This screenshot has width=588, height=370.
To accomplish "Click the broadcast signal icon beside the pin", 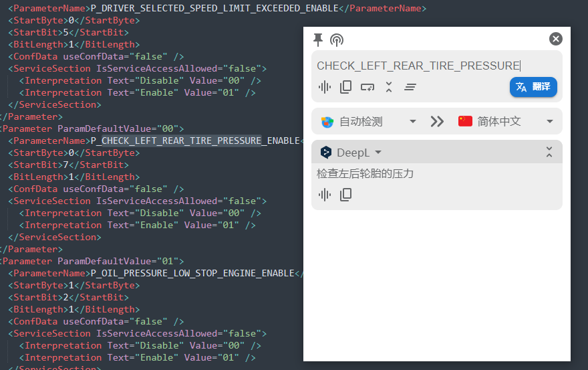I will pyautogui.click(x=336, y=39).
